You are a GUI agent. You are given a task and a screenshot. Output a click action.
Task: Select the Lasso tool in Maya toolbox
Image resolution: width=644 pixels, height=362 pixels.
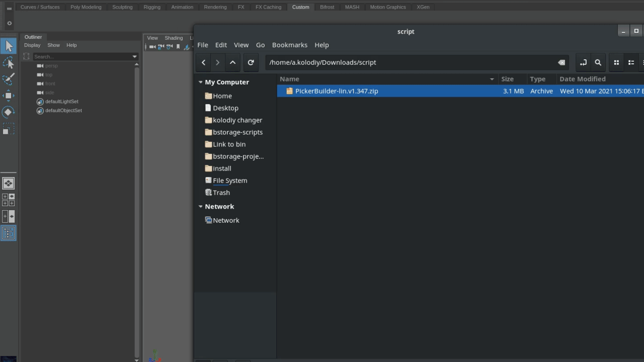pos(9,63)
